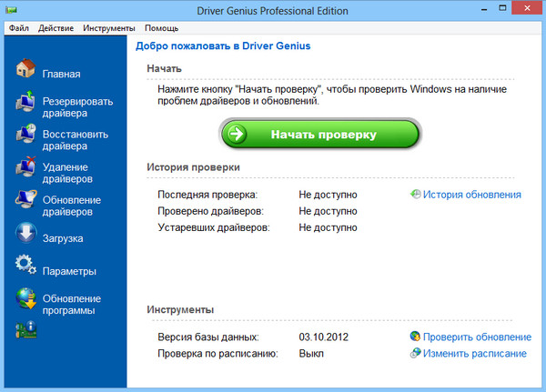Open Параметры via the gears icon

[25, 267]
